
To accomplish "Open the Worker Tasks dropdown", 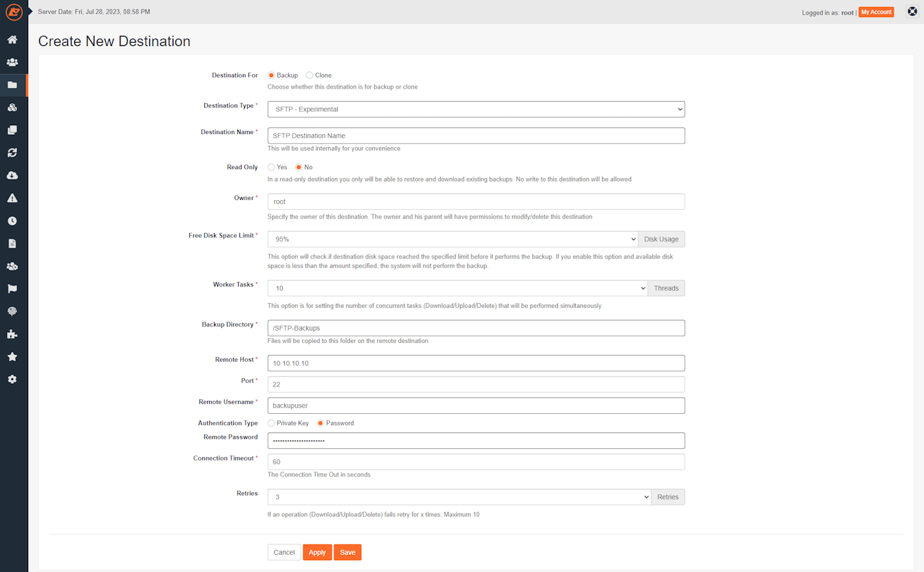I will click(x=458, y=288).
